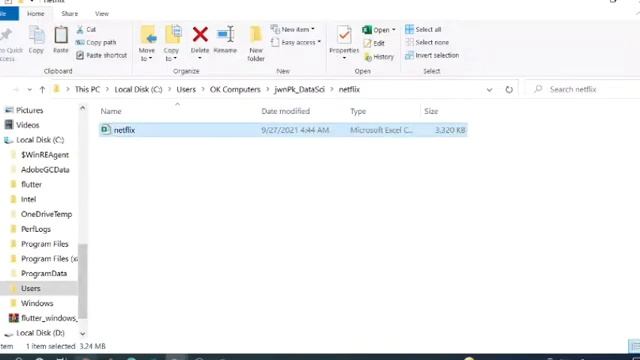Viewport: 640px width, 360px height.
Task: Open the Properties dropdown arrow
Action: tap(344, 59)
